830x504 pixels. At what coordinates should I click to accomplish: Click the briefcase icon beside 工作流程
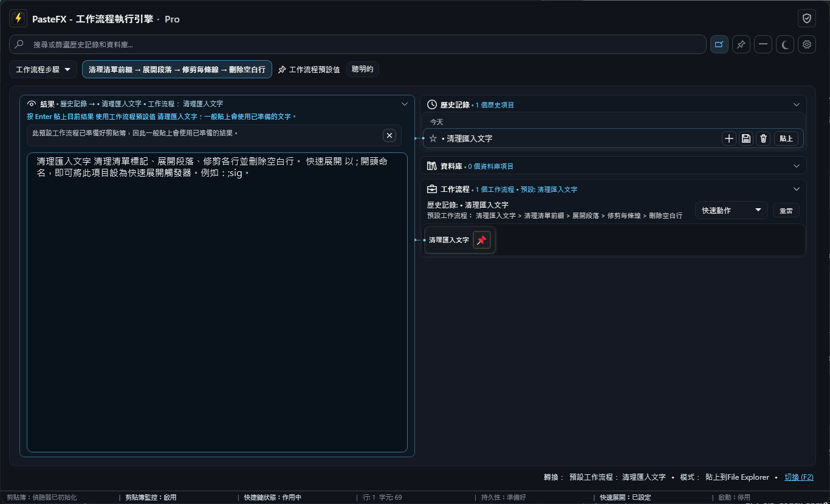432,189
